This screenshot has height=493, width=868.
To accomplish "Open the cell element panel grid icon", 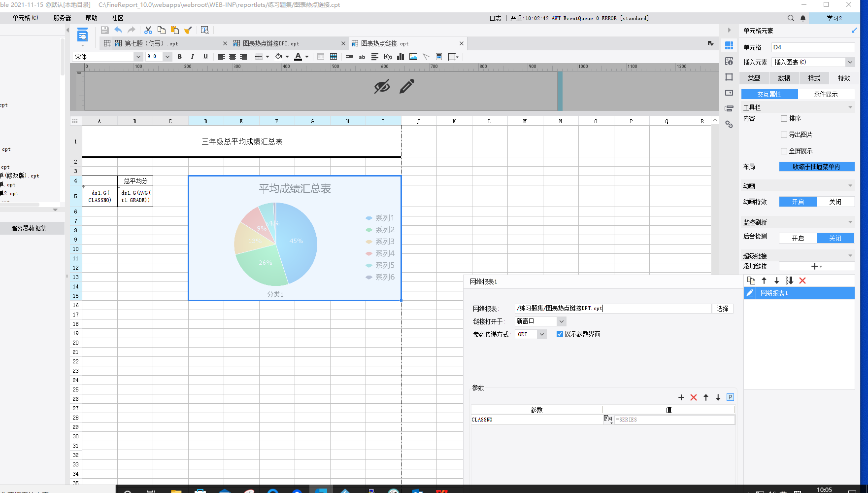I will point(729,45).
